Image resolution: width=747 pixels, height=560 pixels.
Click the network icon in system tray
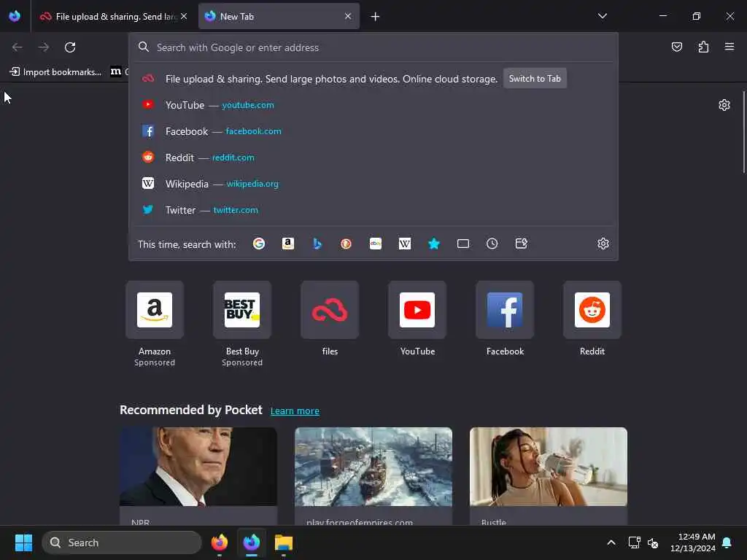pyautogui.click(x=634, y=542)
